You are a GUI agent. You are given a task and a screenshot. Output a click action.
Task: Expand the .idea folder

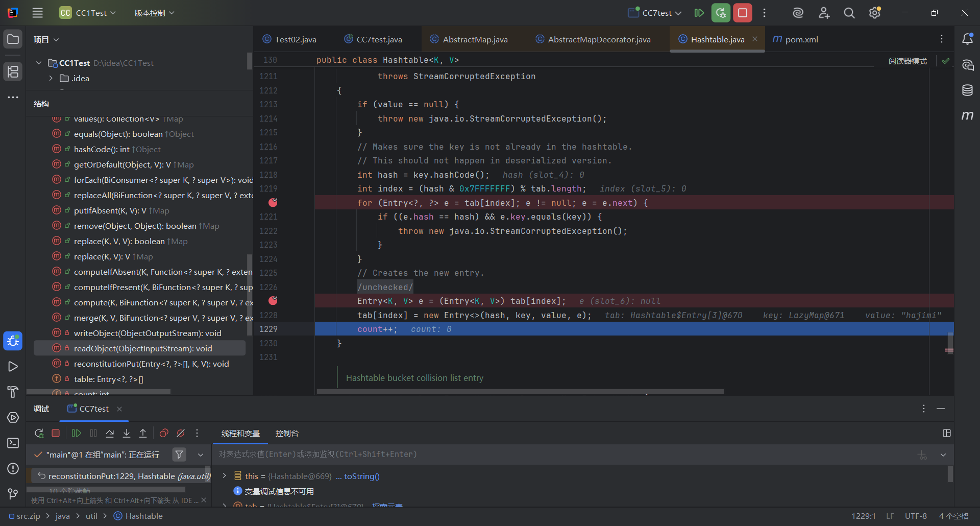pyautogui.click(x=51, y=78)
